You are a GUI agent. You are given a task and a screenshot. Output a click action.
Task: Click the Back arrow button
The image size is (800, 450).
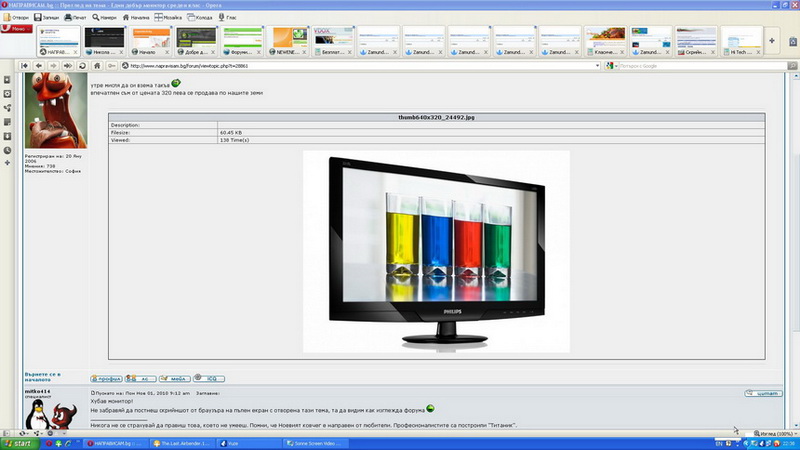coord(38,66)
